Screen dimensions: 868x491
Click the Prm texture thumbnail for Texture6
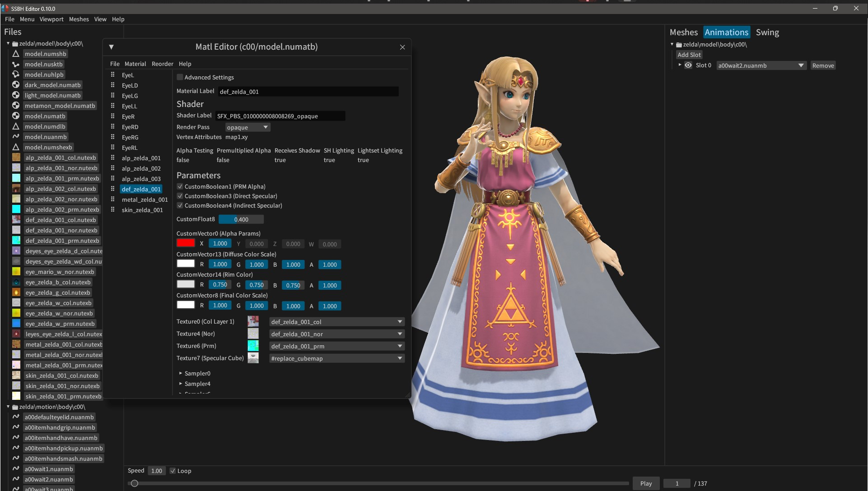253,346
